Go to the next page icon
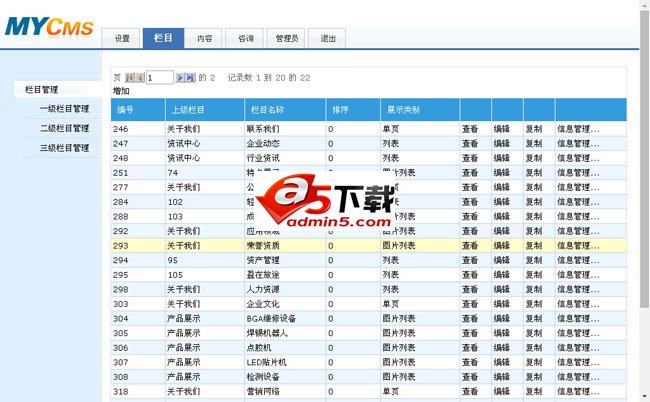Screen dimensions: 650x402 [180, 77]
